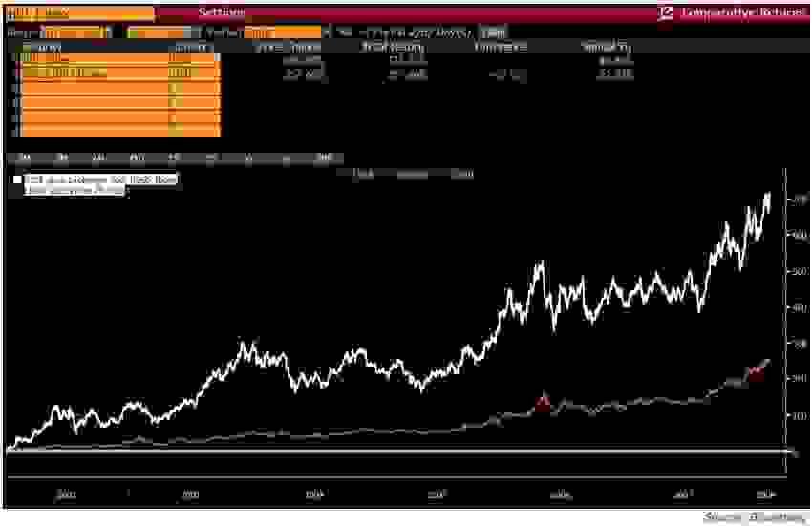The height and width of the screenshot is (526, 812).
Task: Click the red marker near the lower line's end
Action: 757,371
